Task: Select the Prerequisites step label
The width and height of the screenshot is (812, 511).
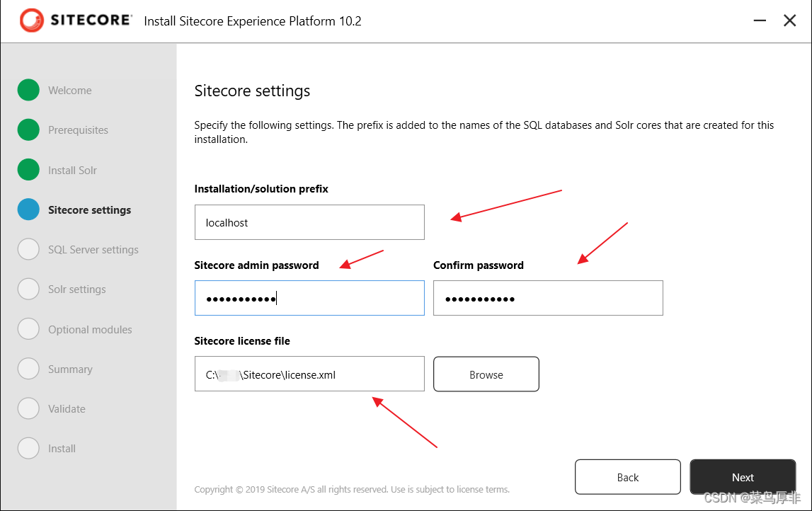Action: (78, 130)
